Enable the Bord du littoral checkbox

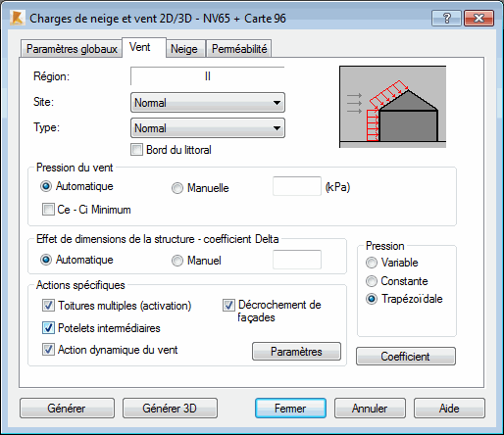point(136,150)
